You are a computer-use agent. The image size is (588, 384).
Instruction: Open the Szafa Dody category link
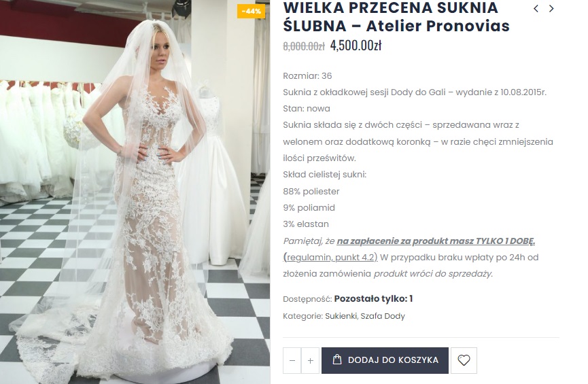click(383, 316)
